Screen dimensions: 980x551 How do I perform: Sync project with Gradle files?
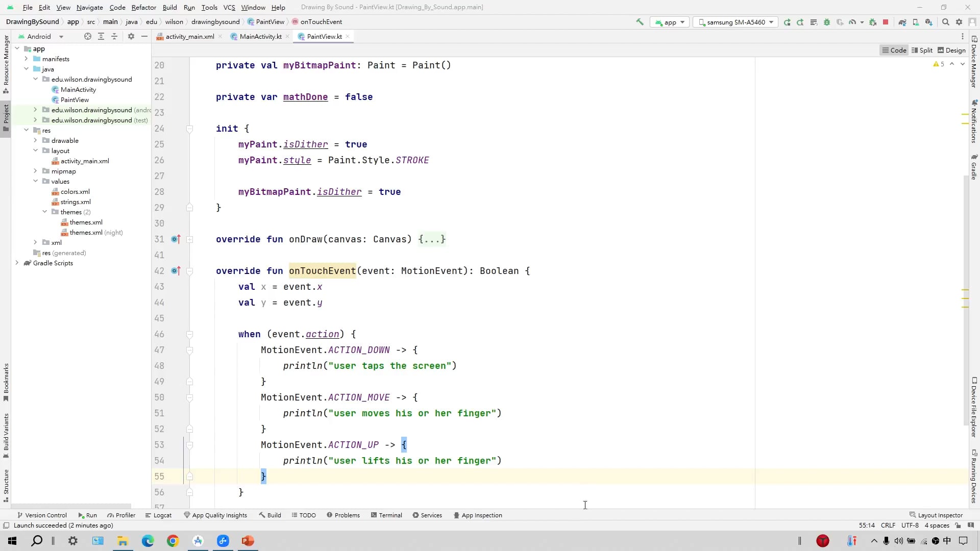(902, 22)
